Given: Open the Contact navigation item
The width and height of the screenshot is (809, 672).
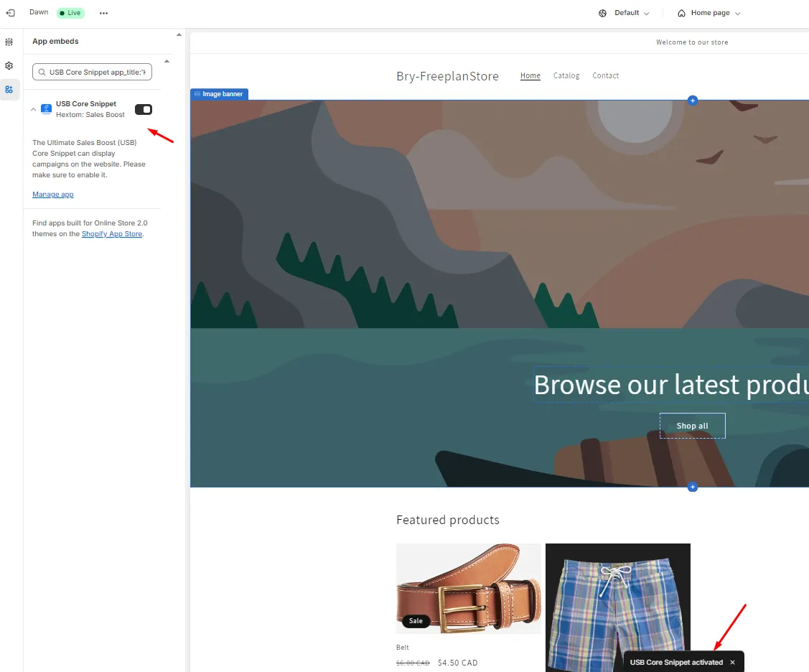Looking at the screenshot, I should pos(605,76).
